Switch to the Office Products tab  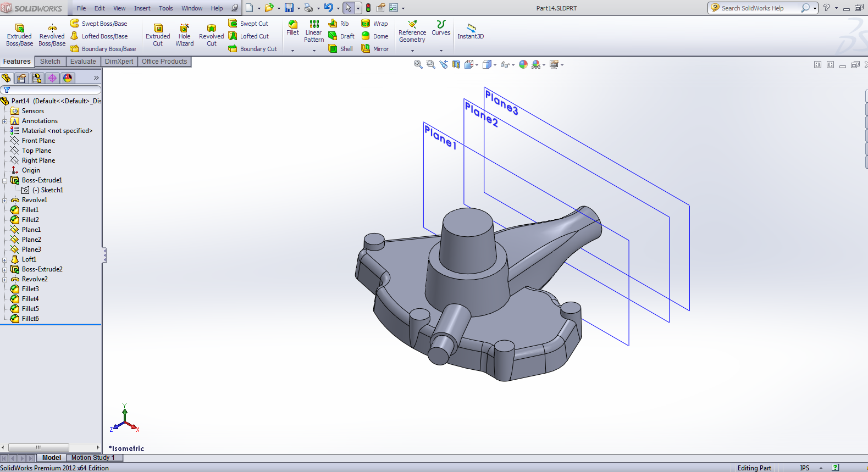(x=164, y=62)
